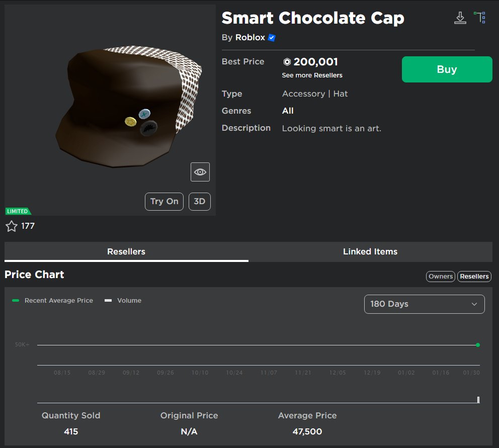This screenshot has width=499, height=448.
Task: Click the green Buy button
Action: coord(447,69)
